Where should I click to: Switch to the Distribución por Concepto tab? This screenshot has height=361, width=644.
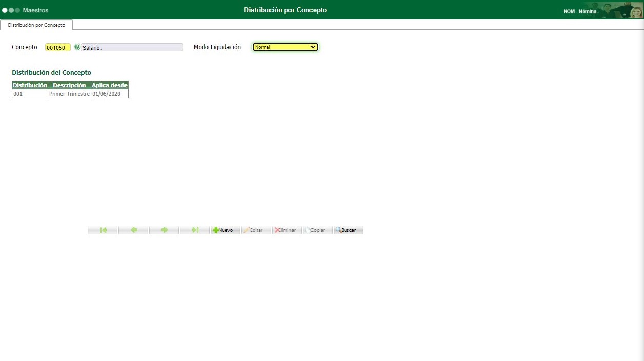pos(36,24)
